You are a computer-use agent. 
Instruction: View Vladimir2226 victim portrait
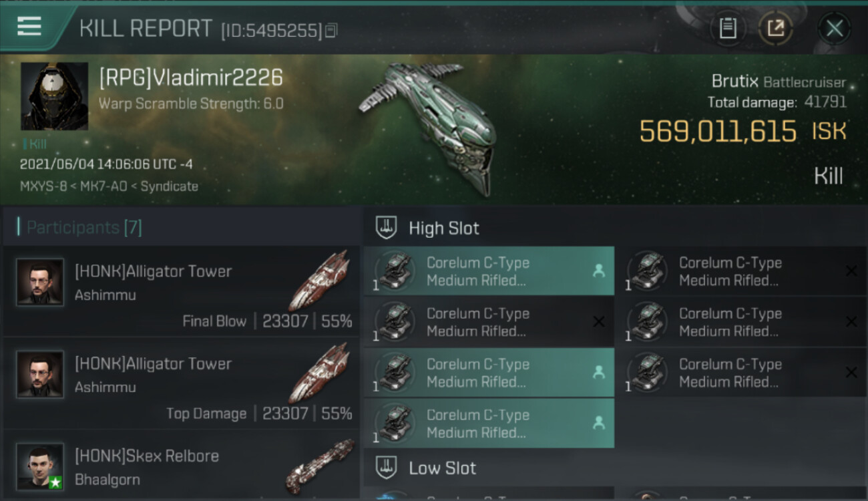click(x=54, y=96)
